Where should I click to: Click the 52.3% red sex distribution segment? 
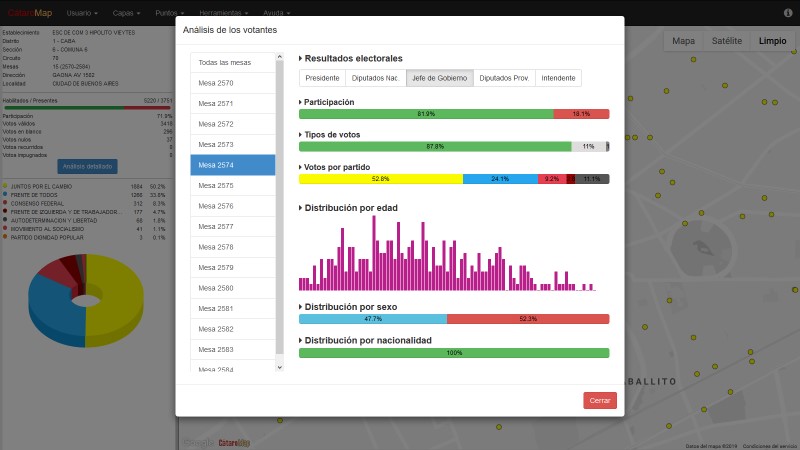pos(528,319)
